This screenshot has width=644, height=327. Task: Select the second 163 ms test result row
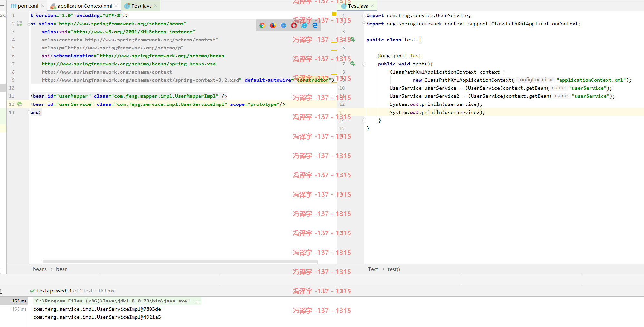pos(14,309)
